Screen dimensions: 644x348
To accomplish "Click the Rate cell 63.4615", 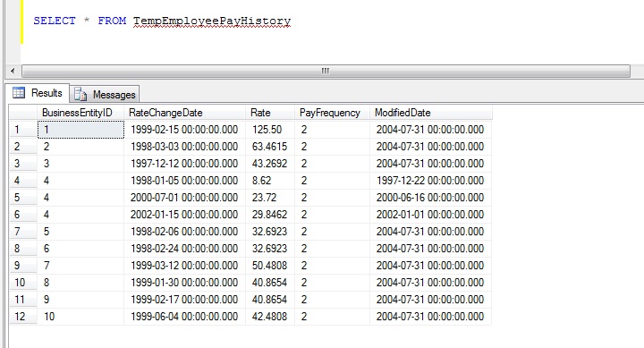I will pos(270,146).
